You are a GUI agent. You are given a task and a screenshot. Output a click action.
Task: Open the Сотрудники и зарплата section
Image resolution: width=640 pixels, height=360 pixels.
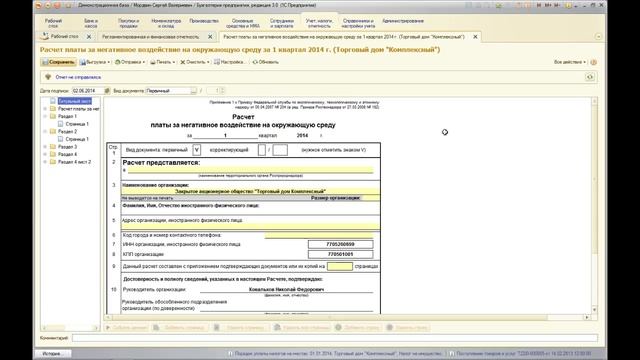tap(282, 23)
